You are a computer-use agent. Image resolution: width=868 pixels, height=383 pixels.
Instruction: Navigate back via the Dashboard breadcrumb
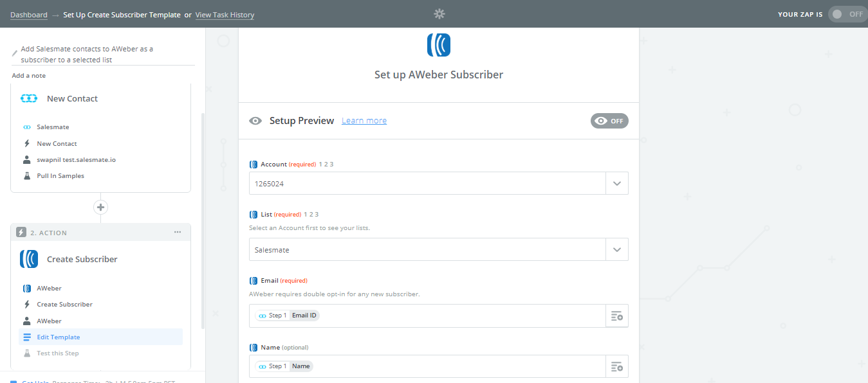(x=29, y=14)
